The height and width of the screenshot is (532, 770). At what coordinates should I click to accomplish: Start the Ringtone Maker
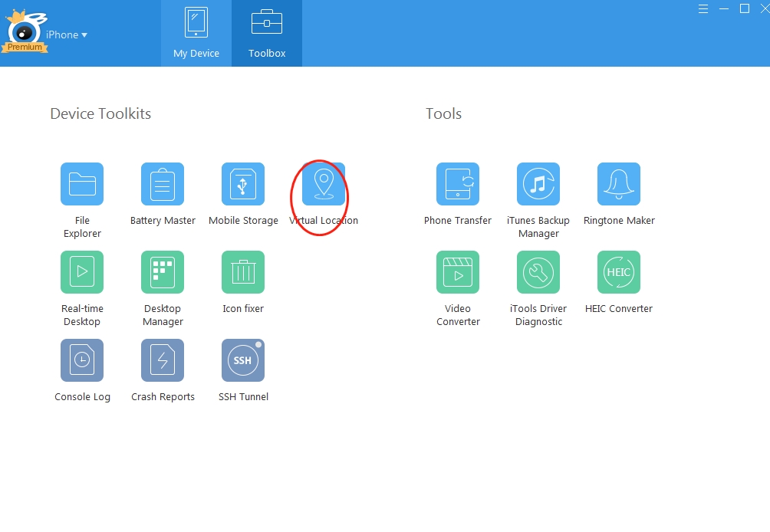click(618, 184)
